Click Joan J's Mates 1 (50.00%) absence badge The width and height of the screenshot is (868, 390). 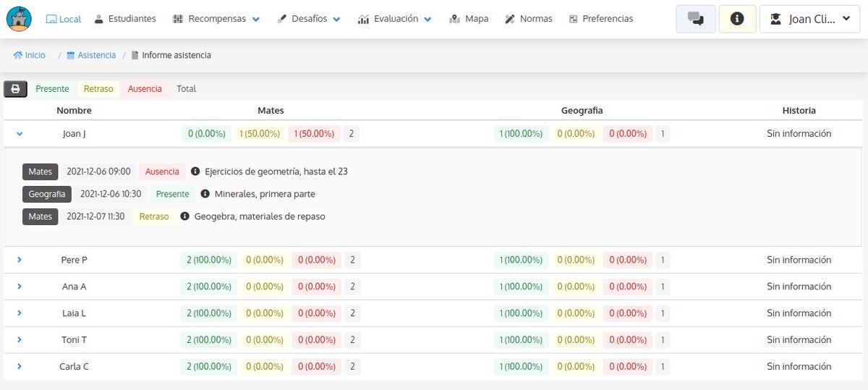(x=314, y=134)
